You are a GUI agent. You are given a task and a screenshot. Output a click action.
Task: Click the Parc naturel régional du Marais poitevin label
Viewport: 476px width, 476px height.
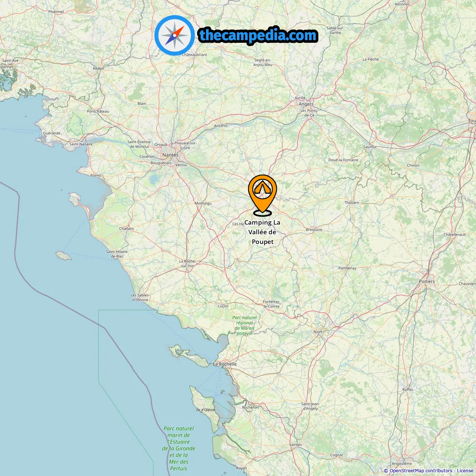coord(244,325)
